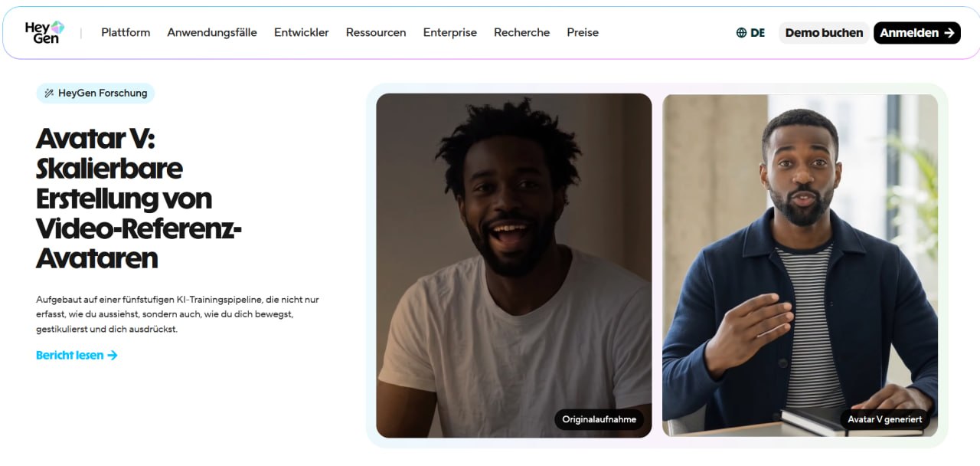Click the Anmelden button
Screen dimensions: 980x466
click(x=917, y=33)
